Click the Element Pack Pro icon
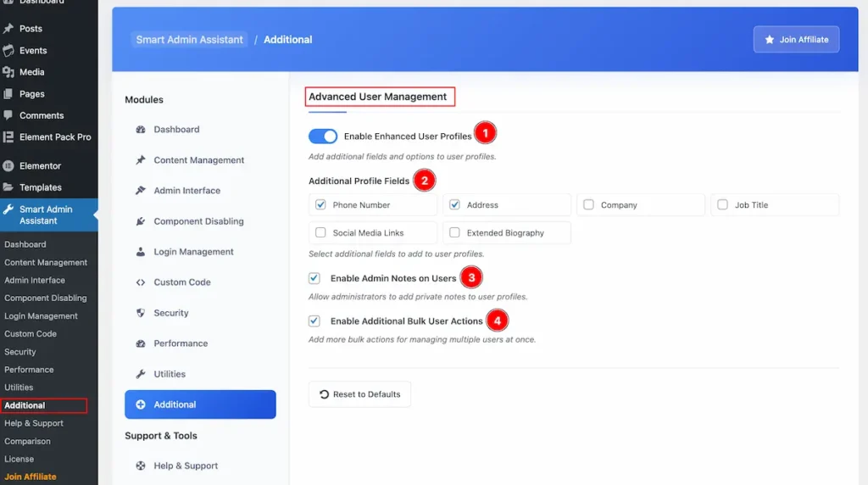868x485 pixels. click(8, 137)
